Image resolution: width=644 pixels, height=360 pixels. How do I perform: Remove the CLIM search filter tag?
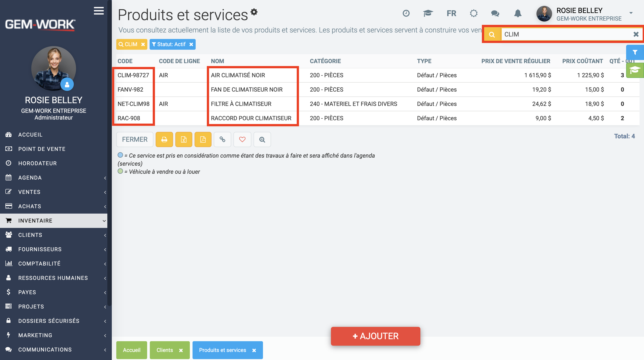[143, 44]
